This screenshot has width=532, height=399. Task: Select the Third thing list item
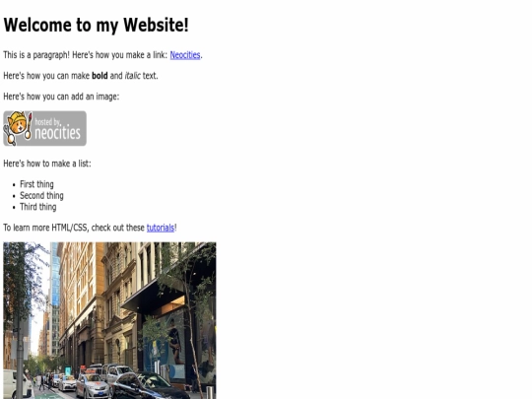click(x=38, y=207)
